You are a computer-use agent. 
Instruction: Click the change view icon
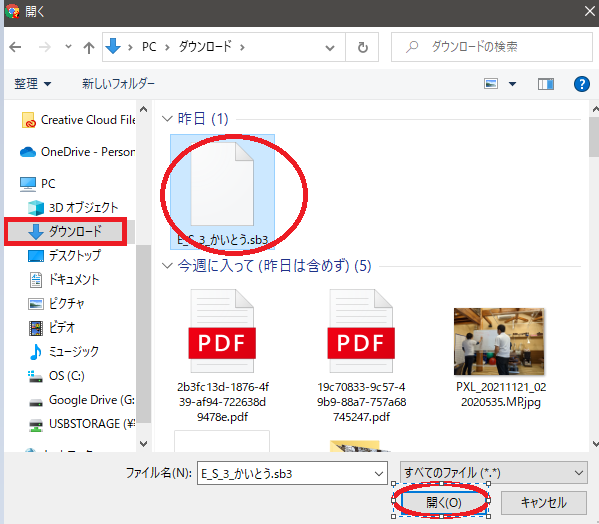(x=491, y=84)
